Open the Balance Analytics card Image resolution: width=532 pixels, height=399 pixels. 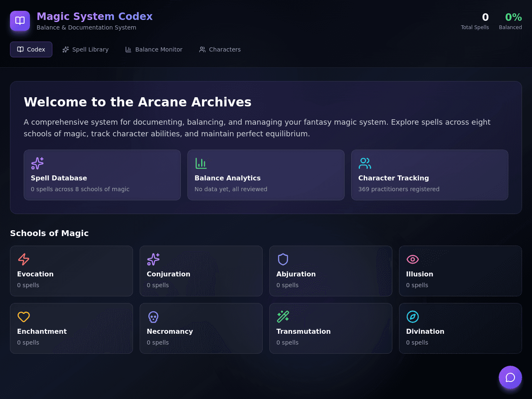pos(266,175)
